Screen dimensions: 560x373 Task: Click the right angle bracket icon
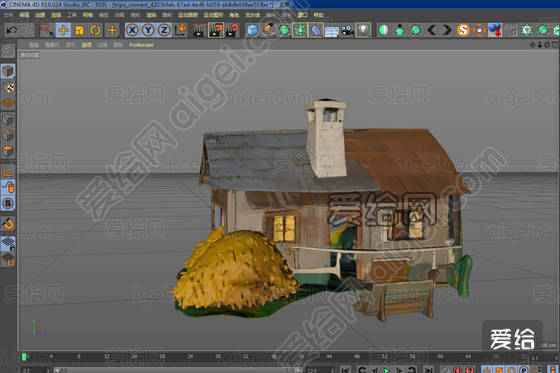[x=447, y=30]
